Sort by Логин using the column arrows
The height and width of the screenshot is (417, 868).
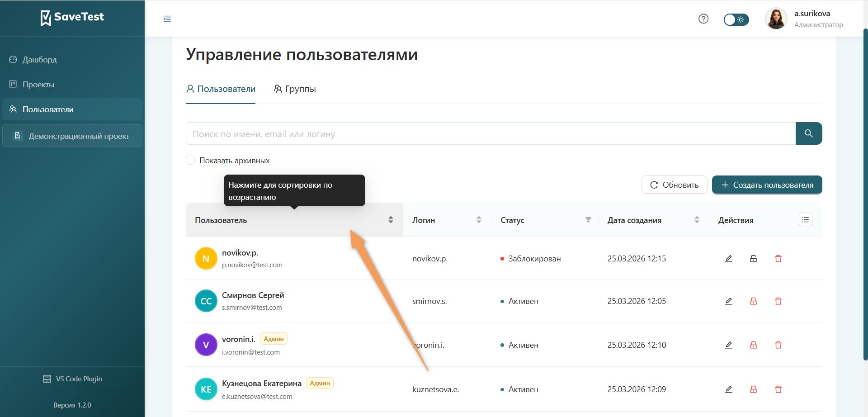pos(479,219)
